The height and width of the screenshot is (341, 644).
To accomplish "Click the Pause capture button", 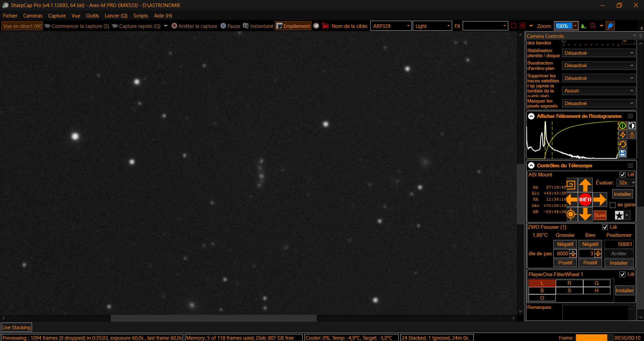I will 230,26.
